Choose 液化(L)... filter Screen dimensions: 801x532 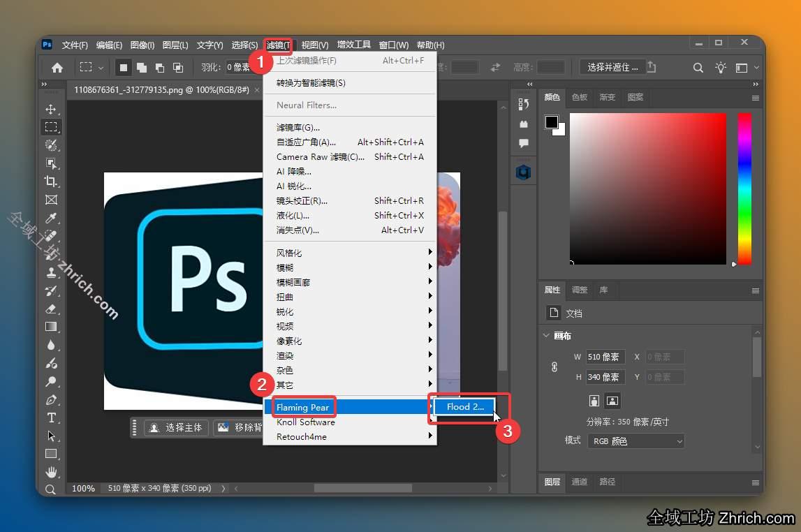[350, 216]
